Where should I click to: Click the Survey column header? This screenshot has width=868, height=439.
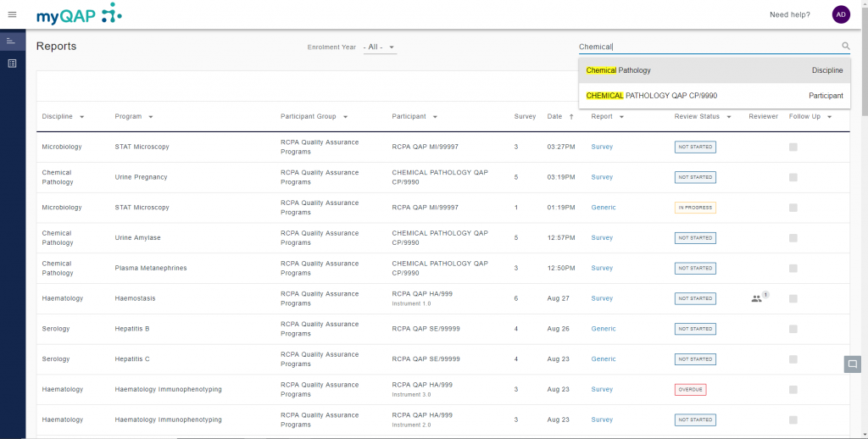525,117
